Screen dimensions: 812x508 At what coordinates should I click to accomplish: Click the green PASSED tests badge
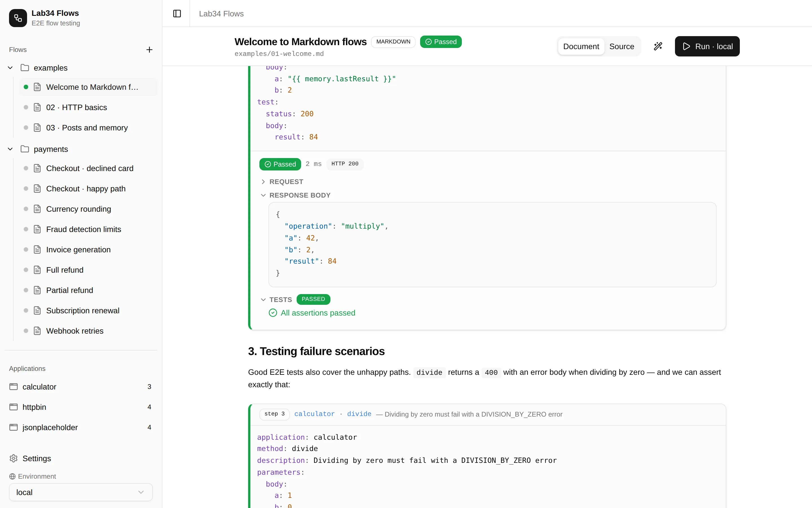313,299
